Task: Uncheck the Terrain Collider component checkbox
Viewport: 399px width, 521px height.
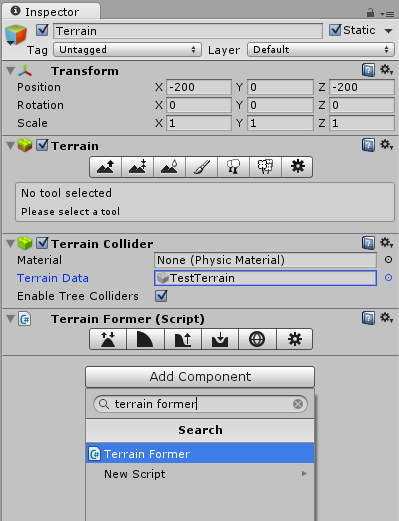Action: (x=42, y=243)
